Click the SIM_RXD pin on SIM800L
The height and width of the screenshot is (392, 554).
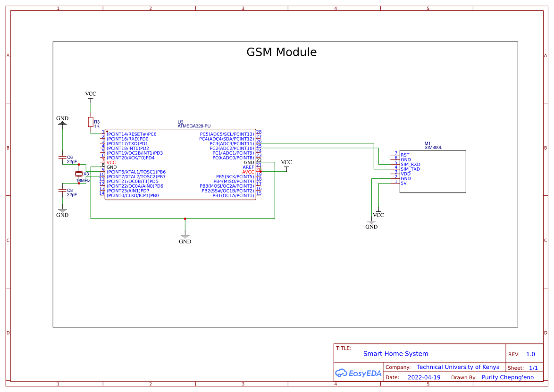tap(410, 164)
